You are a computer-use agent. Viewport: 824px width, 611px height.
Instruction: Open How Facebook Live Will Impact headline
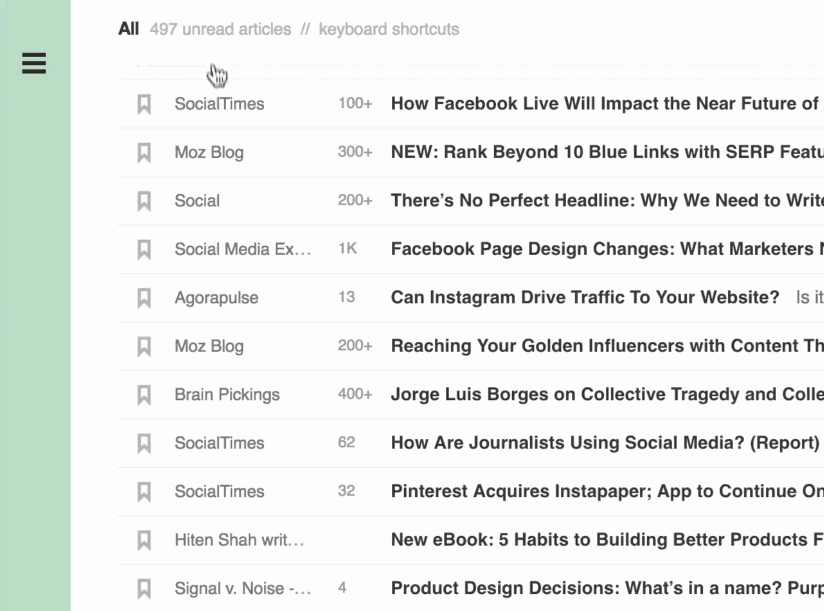coord(607,103)
